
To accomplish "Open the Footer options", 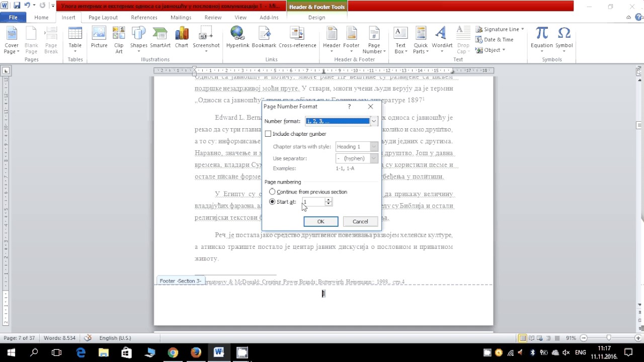I will pyautogui.click(x=351, y=40).
